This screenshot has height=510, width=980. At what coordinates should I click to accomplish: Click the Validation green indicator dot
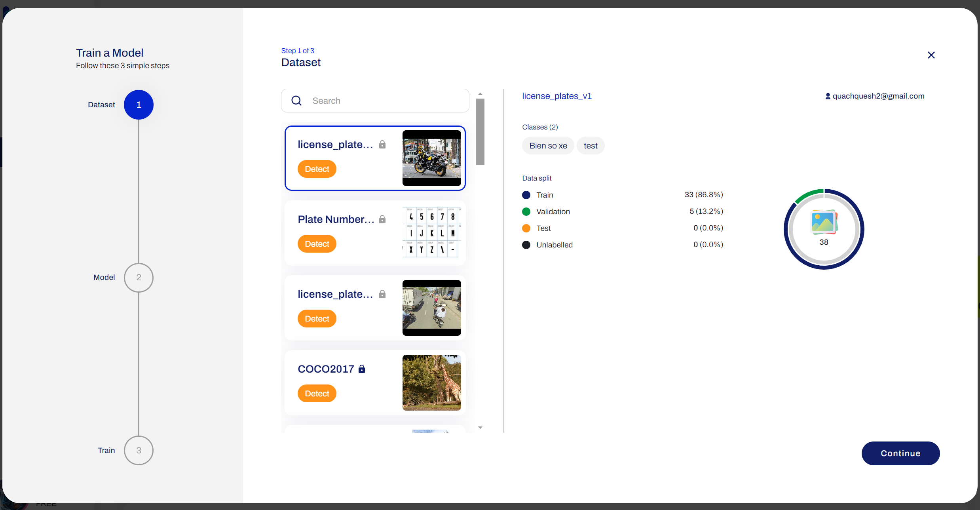pos(526,211)
